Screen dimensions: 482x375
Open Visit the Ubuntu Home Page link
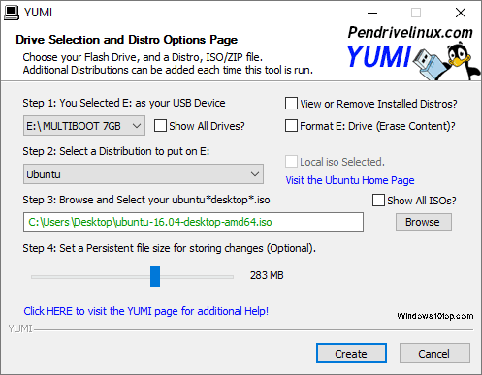[x=350, y=180]
